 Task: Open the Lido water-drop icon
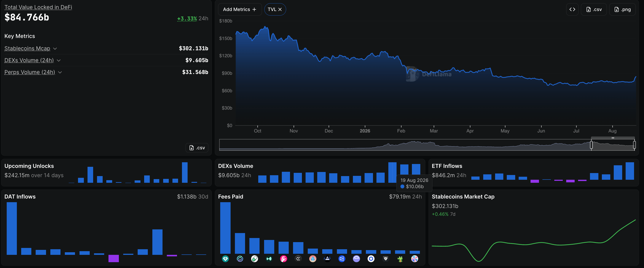[x=313, y=259]
